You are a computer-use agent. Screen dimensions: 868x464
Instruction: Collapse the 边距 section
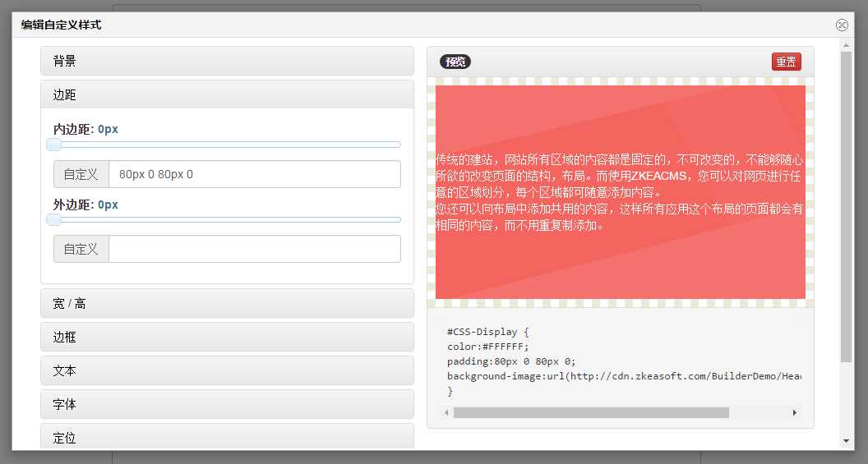[x=227, y=94]
